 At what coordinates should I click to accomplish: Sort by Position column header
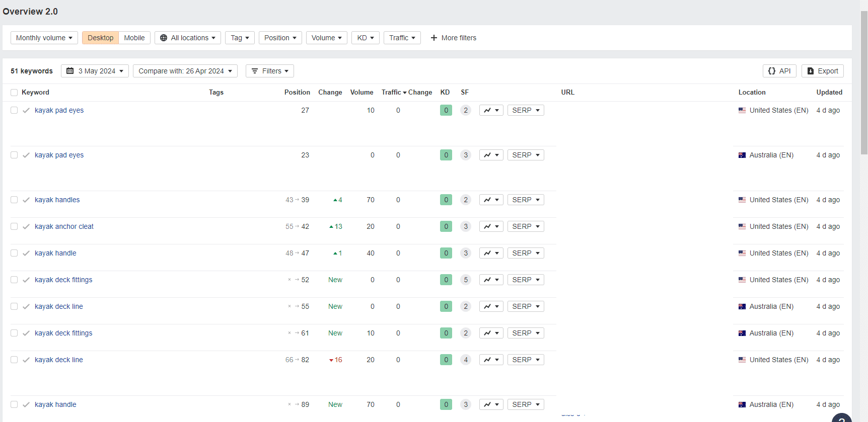(x=297, y=92)
